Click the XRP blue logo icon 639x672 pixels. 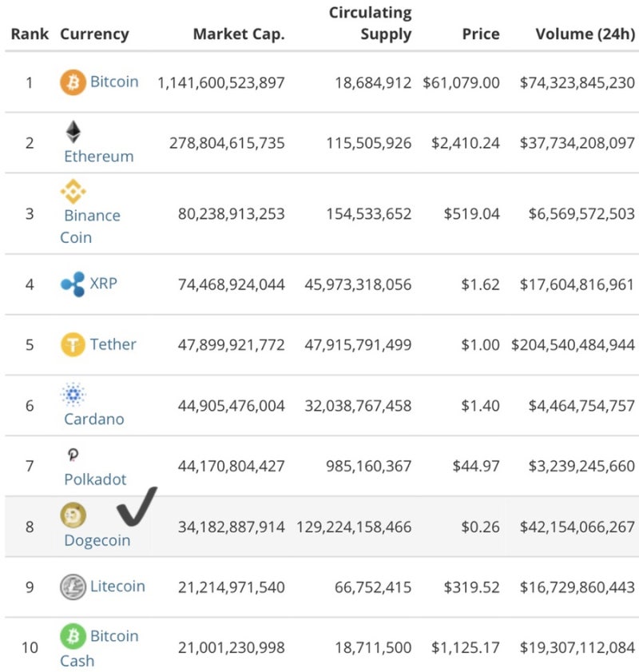click(73, 284)
